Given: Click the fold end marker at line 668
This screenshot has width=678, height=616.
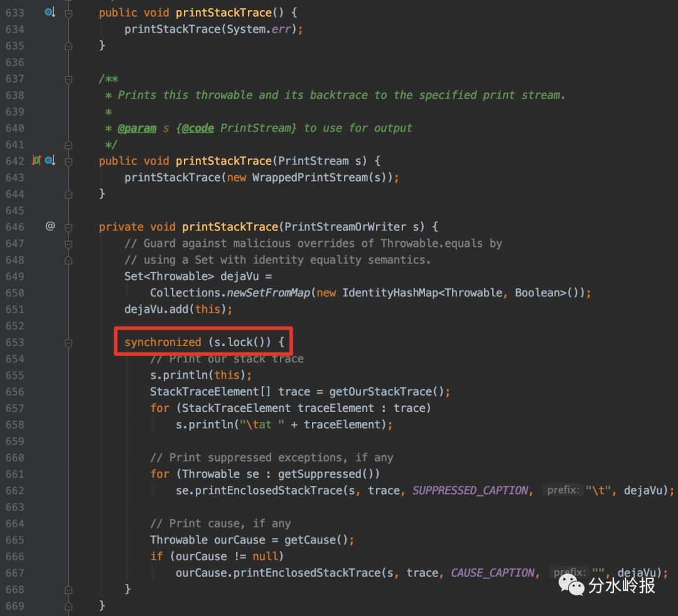Looking at the screenshot, I should click(68, 590).
